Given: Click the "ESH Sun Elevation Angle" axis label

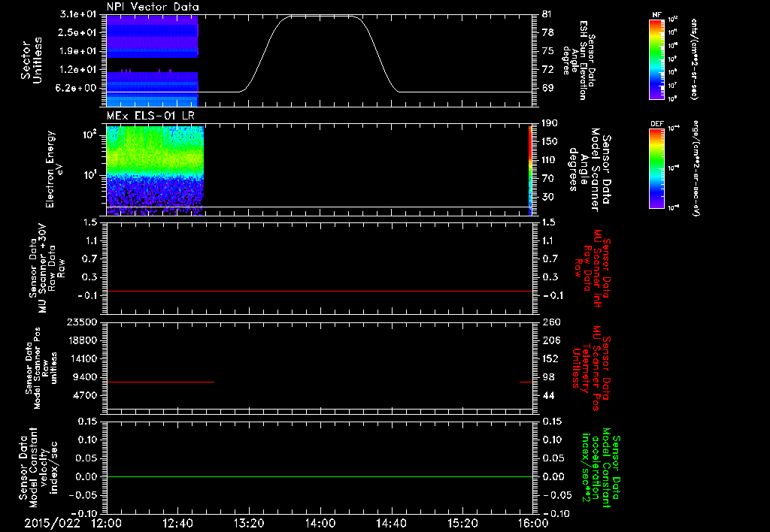Looking at the screenshot, I should [578, 60].
